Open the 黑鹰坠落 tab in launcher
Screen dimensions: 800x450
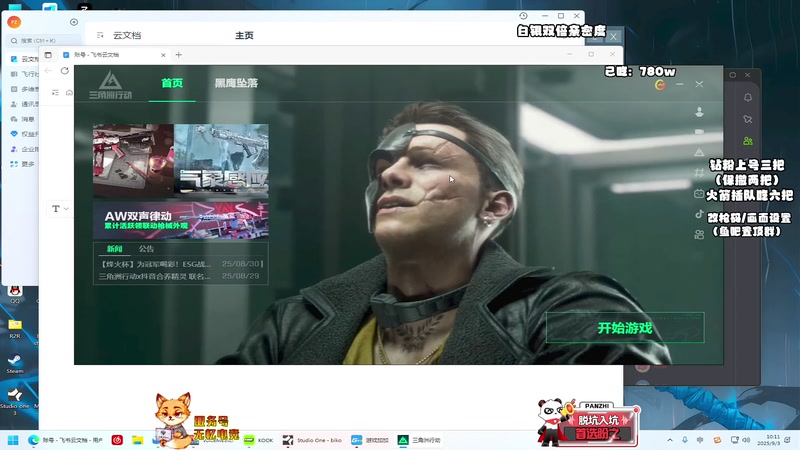pos(236,83)
